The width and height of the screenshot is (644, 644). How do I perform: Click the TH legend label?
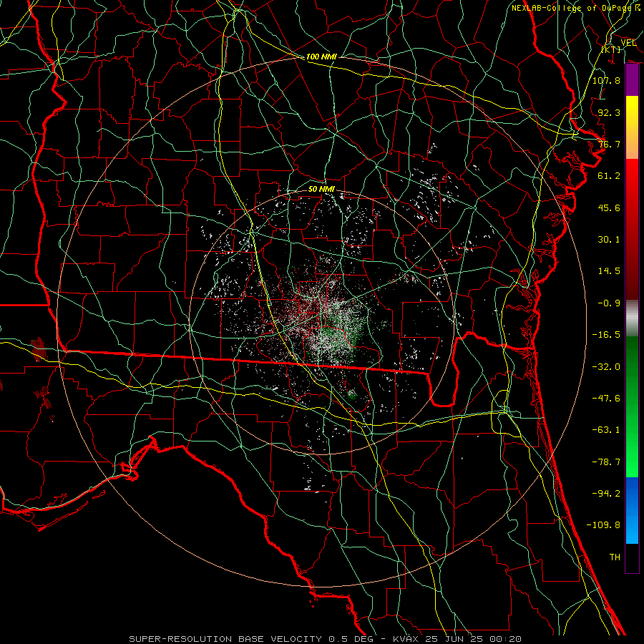click(x=615, y=557)
